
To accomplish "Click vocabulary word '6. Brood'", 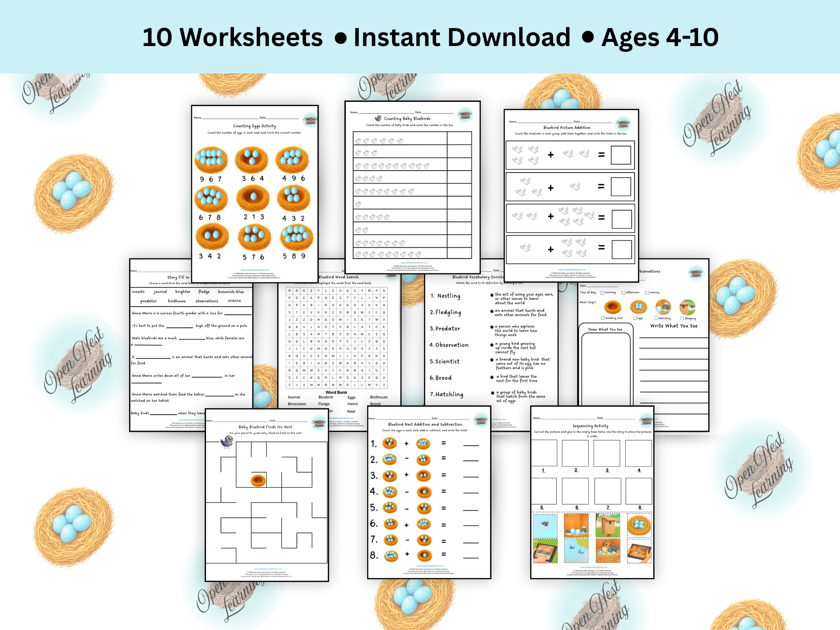I will 440,378.
